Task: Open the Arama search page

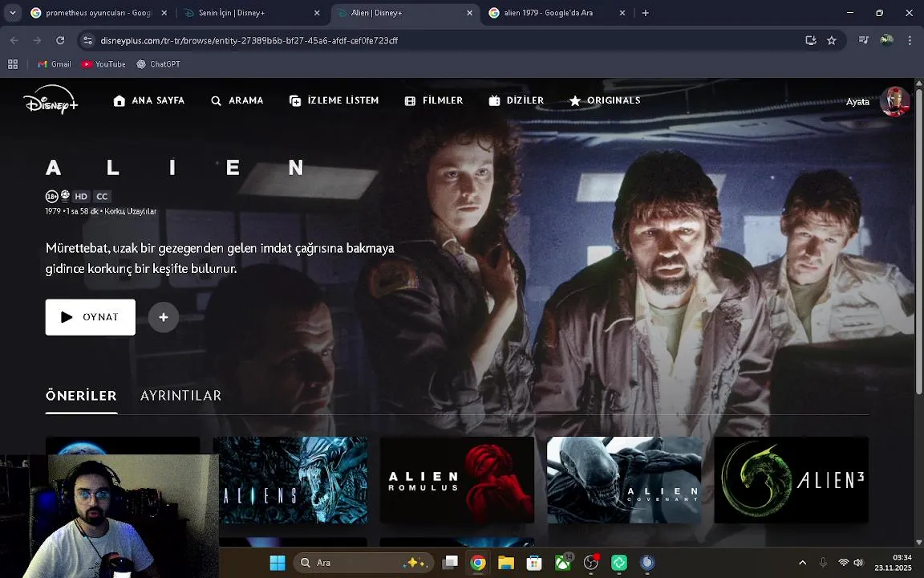Action: pyautogui.click(x=237, y=101)
